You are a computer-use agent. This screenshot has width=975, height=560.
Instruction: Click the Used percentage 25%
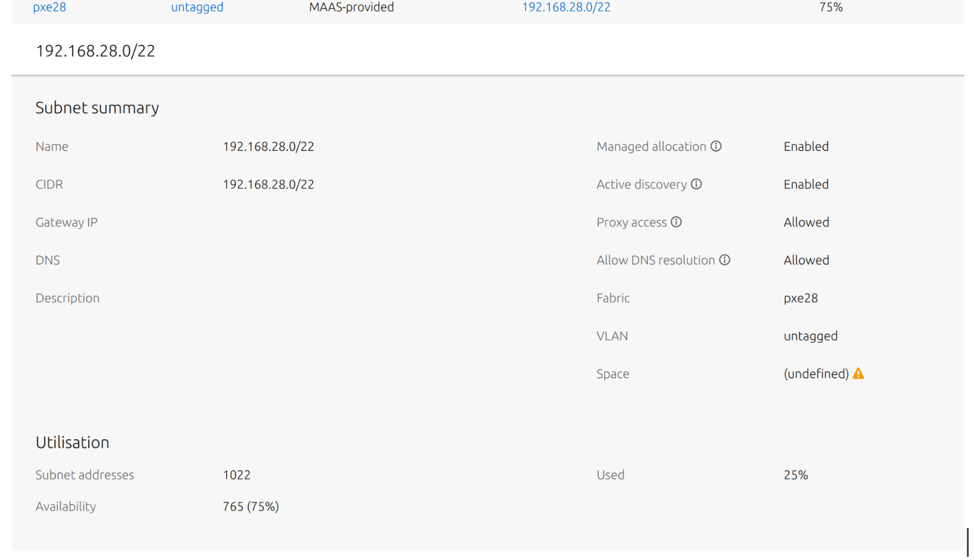[795, 475]
